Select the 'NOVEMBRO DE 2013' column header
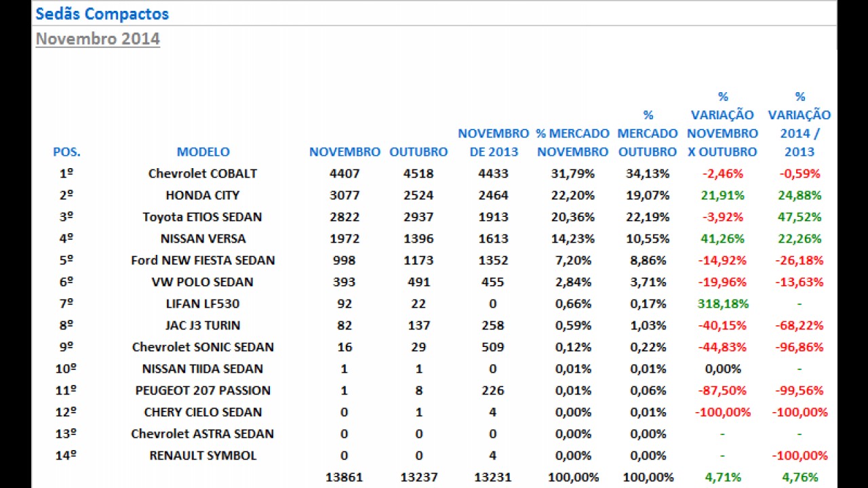The width and height of the screenshot is (868, 488). click(x=493, y=142)
